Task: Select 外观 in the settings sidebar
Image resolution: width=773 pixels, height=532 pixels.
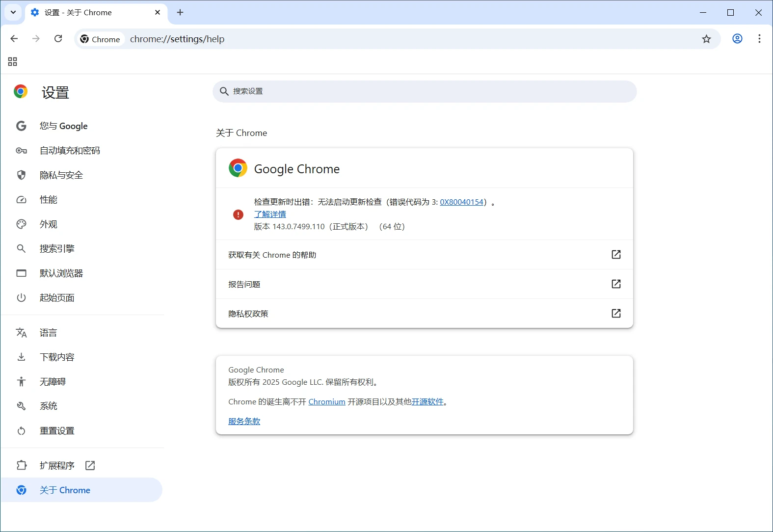Action: pyautogui.click(x=49, y=224)
